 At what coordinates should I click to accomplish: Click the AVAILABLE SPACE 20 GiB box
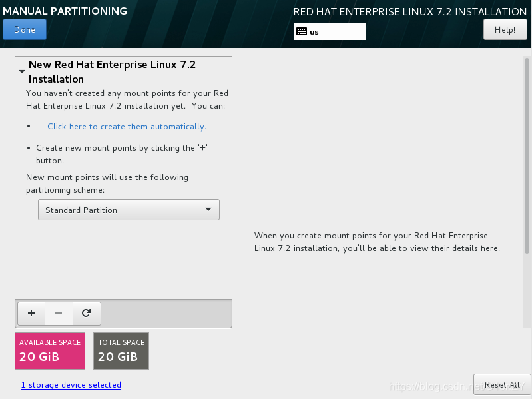(50, 351)
